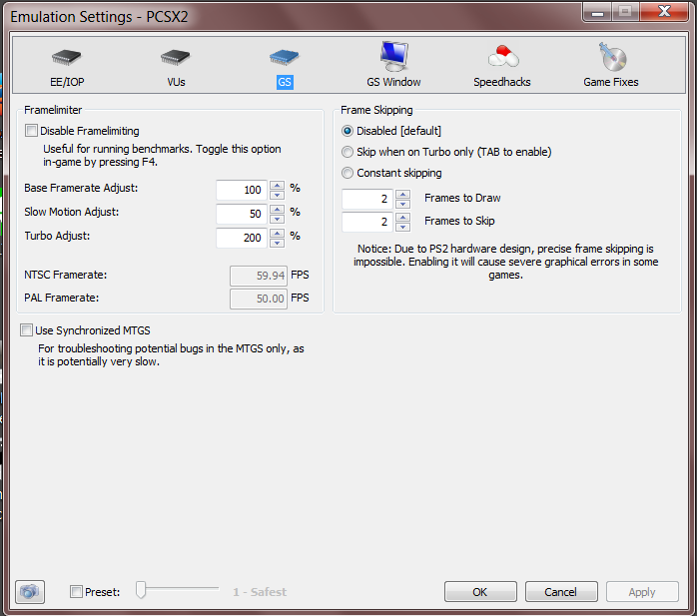
Task: Decrease Slow Motion Adjust value
Action: coord(277,219)
